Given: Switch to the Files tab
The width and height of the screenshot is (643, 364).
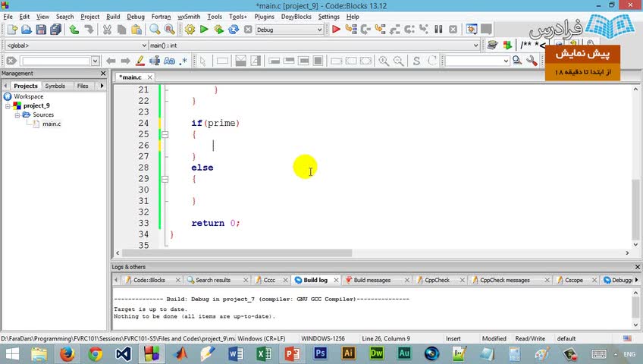Looking at the screenshot, I should tap(83, 86).
